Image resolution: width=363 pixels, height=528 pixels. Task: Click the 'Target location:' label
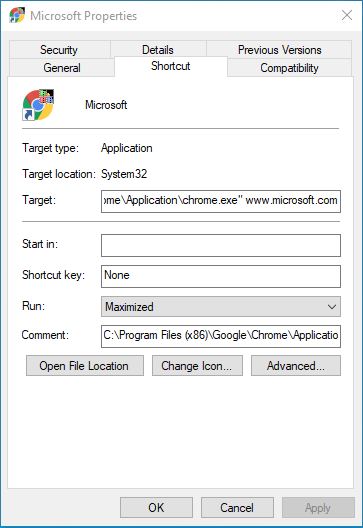click(x=59, y=174)
